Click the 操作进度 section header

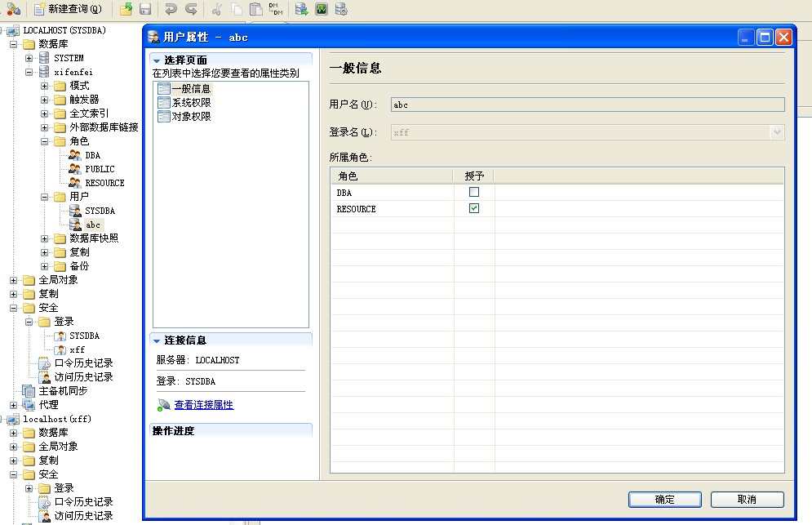231,430
